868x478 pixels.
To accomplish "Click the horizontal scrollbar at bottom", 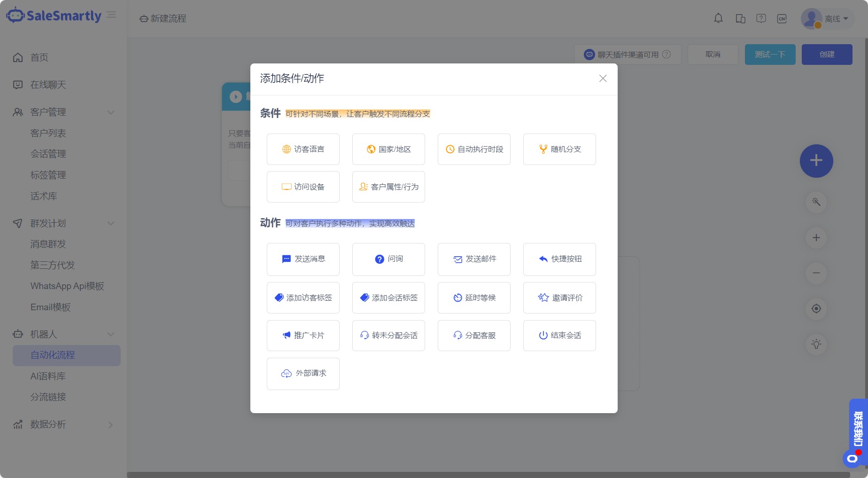I will point(488,475).
